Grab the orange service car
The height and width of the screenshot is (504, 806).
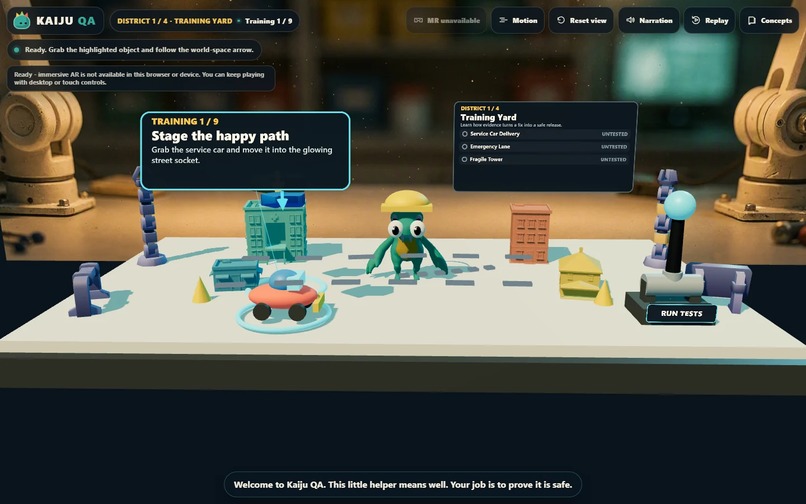(284, 296)
